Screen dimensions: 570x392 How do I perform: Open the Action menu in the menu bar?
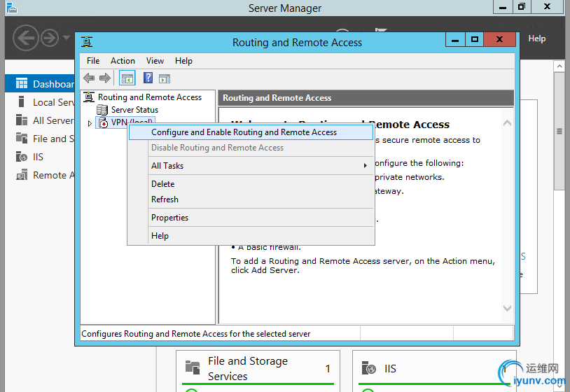click(x=123, y=61)
